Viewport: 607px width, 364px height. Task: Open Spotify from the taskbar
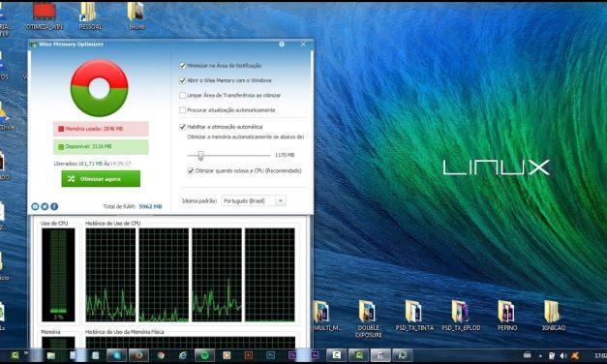click(205, 355)
